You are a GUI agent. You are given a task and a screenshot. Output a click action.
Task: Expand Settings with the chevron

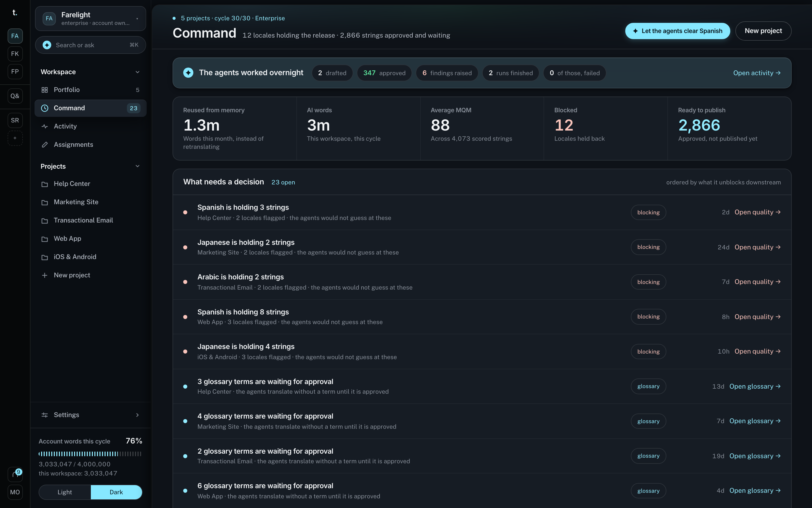click(x=137, y=415)
